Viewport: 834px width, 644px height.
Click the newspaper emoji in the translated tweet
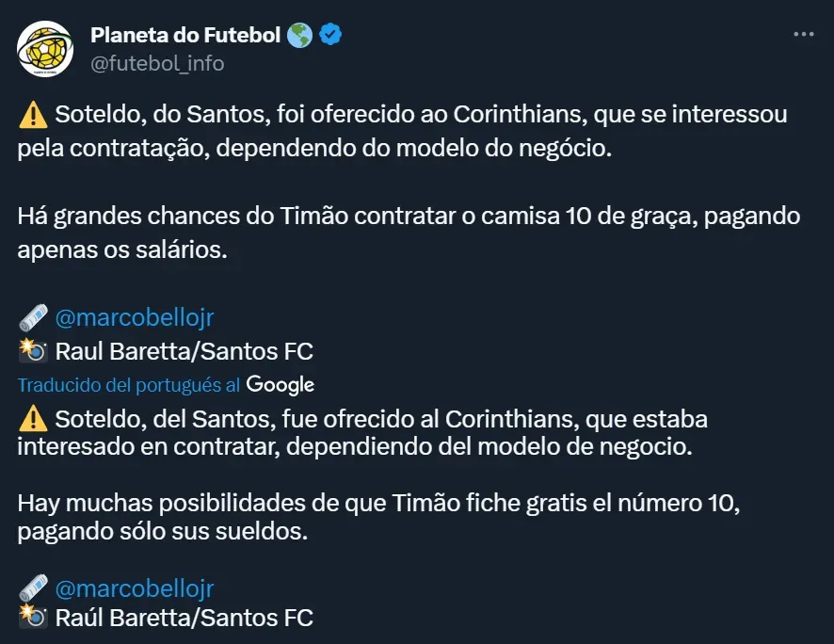point(32,589)
